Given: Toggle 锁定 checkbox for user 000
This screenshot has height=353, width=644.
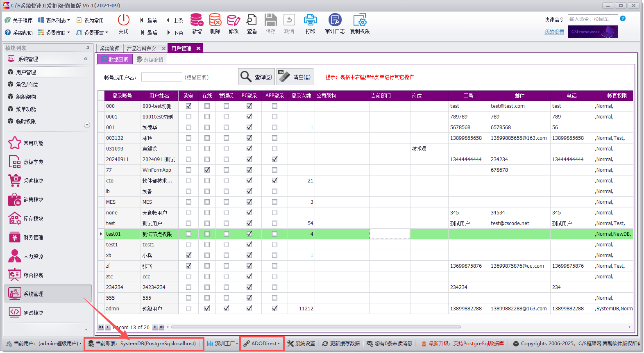Looking at the screenshot, I should (x=188, y=106).
